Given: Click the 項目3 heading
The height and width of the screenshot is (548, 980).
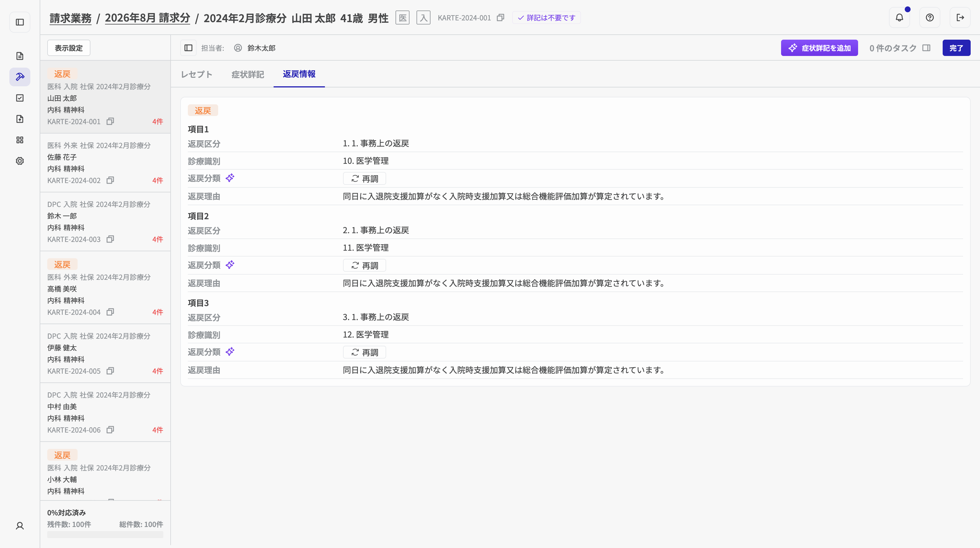Looking at the screenshot, I should [198, 303].
